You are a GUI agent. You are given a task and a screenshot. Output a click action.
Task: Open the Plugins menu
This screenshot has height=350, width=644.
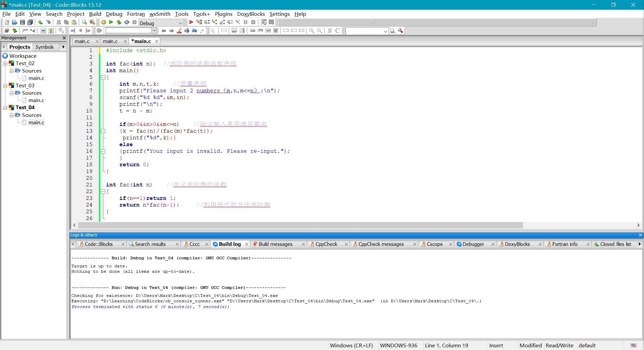223,14
